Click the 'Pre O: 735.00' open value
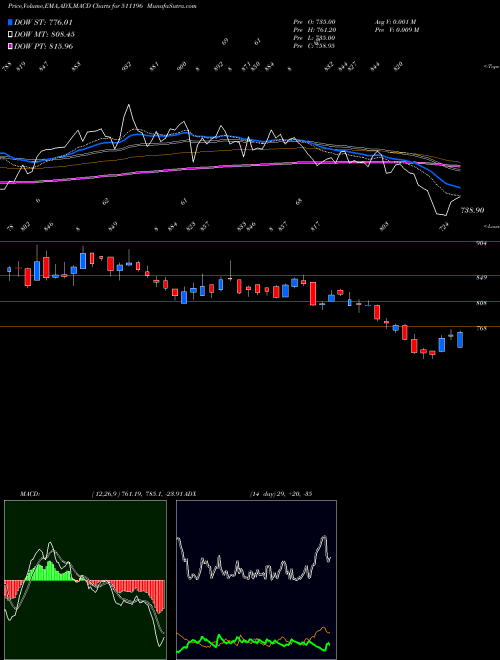Screen dimensions: 500x660 coord(314,21)
